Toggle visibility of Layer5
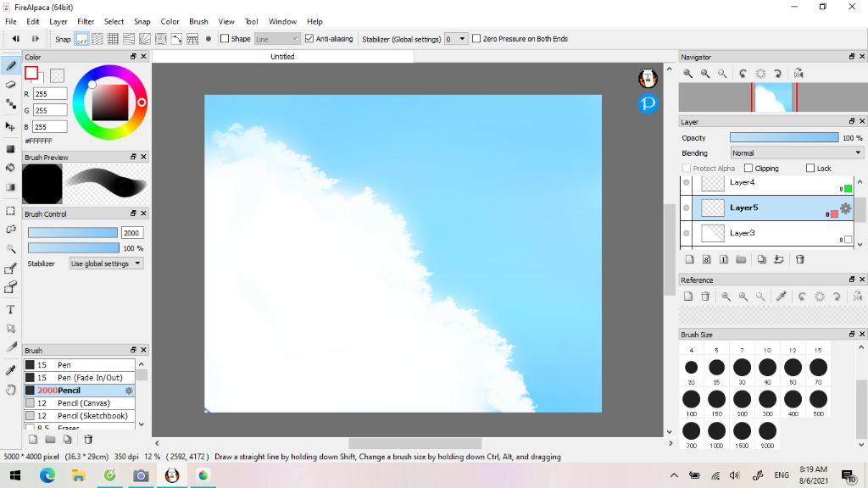Viewport: 868px width, 488px height. tap(687, 208)
